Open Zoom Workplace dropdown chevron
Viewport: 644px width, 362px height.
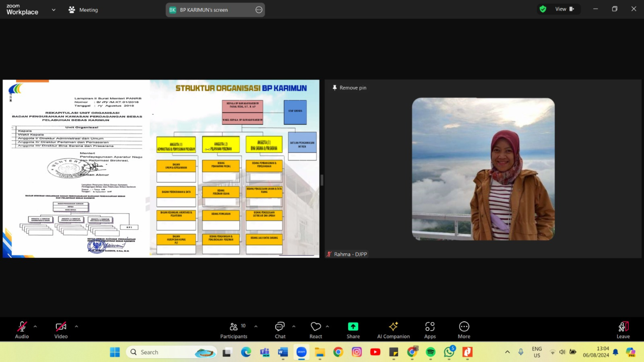(54, 10)
